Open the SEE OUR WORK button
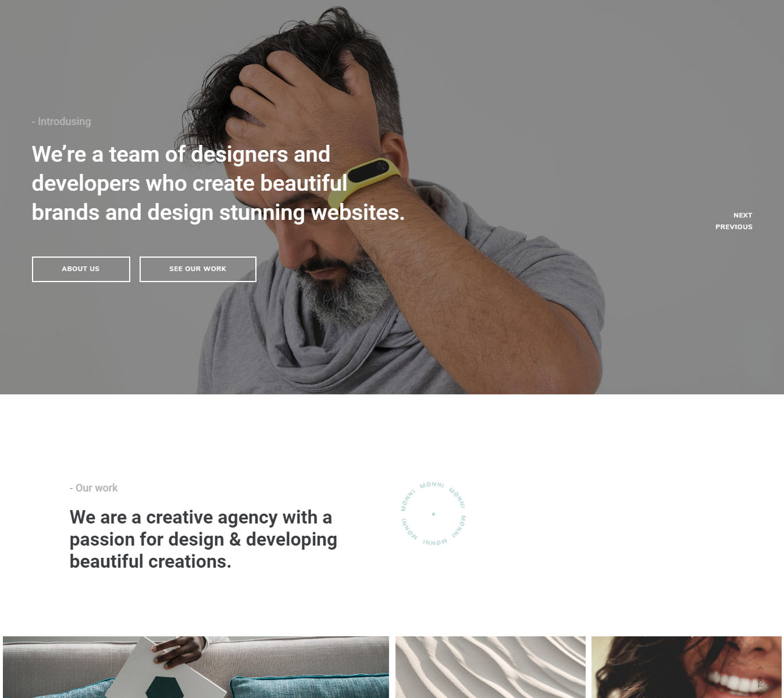This screenshot has height=698, width=784. [x=198, y=269]
